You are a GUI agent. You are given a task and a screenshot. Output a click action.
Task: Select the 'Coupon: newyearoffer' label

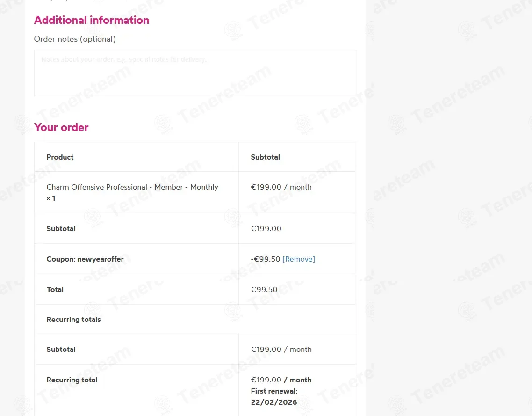pyautogui.click(x=85, y=259)
